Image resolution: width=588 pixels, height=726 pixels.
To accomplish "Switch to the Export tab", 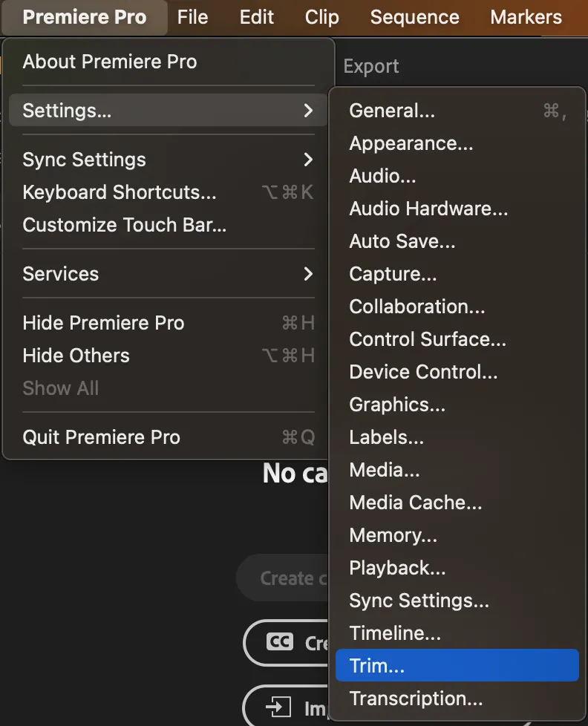I will (371, 67).
